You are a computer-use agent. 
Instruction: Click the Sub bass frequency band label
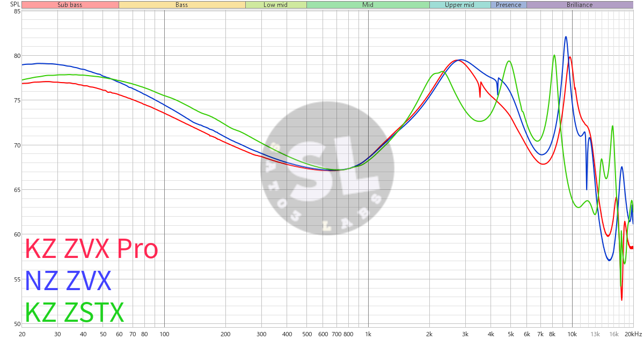pos(70,5)
